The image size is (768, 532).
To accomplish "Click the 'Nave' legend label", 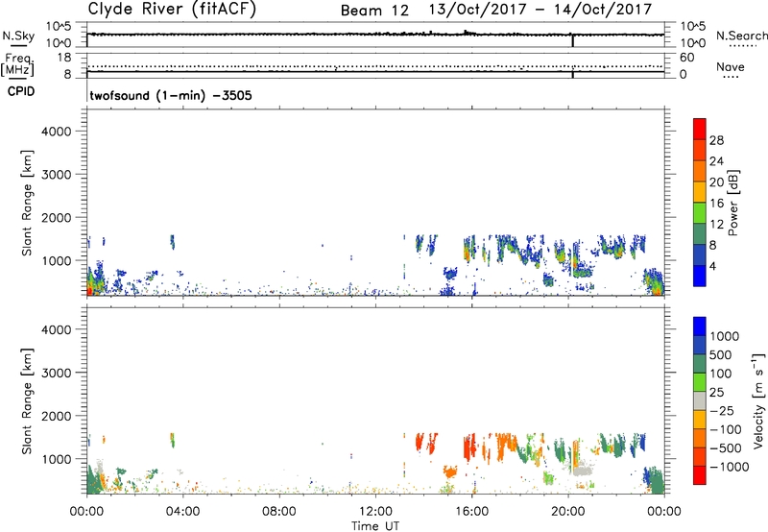I will [x=731, y=66].
